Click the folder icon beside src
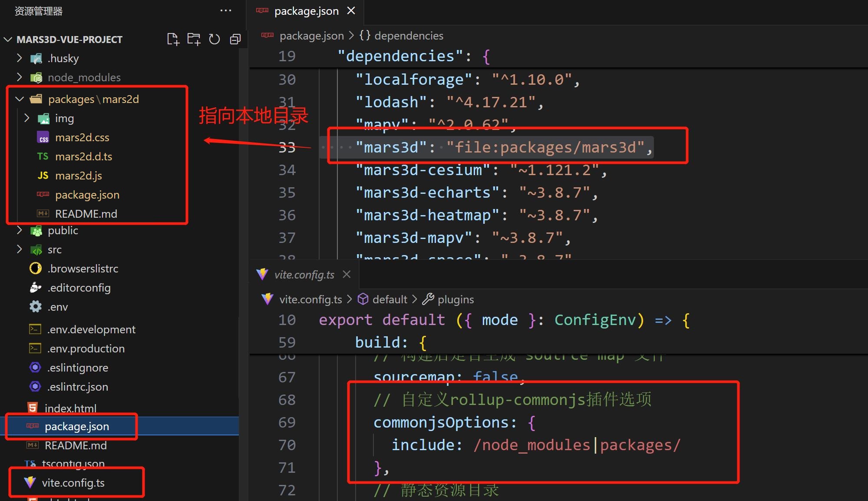This screenshot has width=868, height=501. pos(36,250)
